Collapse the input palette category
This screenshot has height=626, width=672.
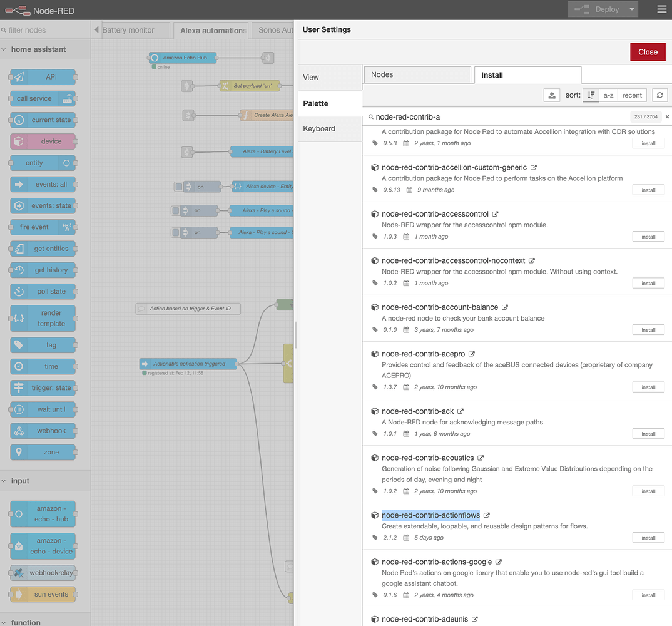coord(45,481)
